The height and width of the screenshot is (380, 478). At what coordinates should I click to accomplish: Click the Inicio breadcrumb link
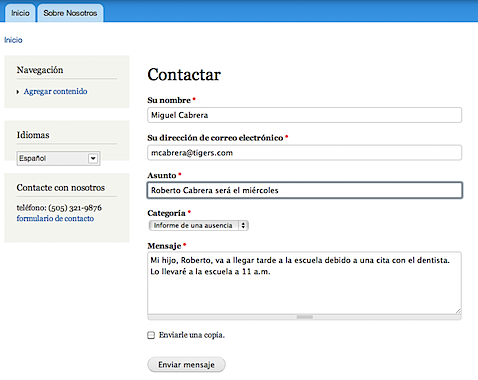tap(13, 40)
